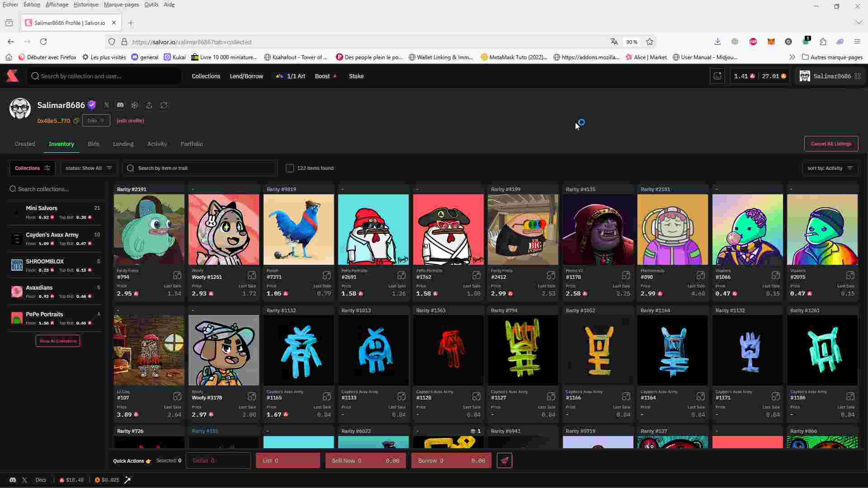This screenshot has width=868, height=488.
Task: Open the notifications icon beside balance
Action: [717, 76]
